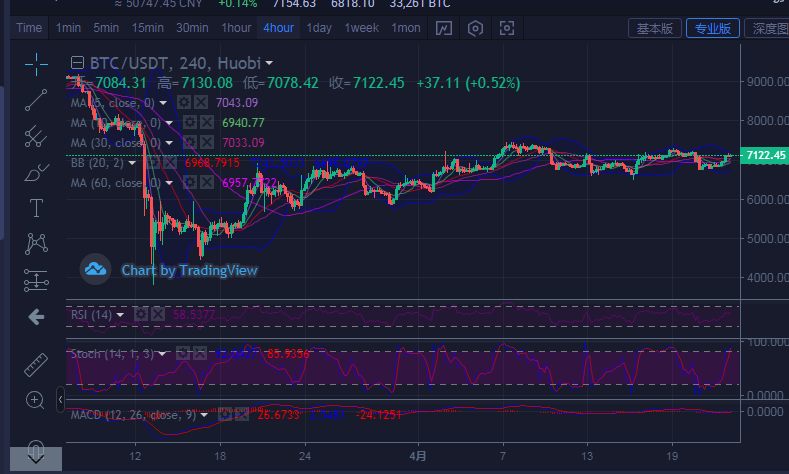Switch to the 1min interval
Viewport: 789px width, 474px height.
[68, 28]
